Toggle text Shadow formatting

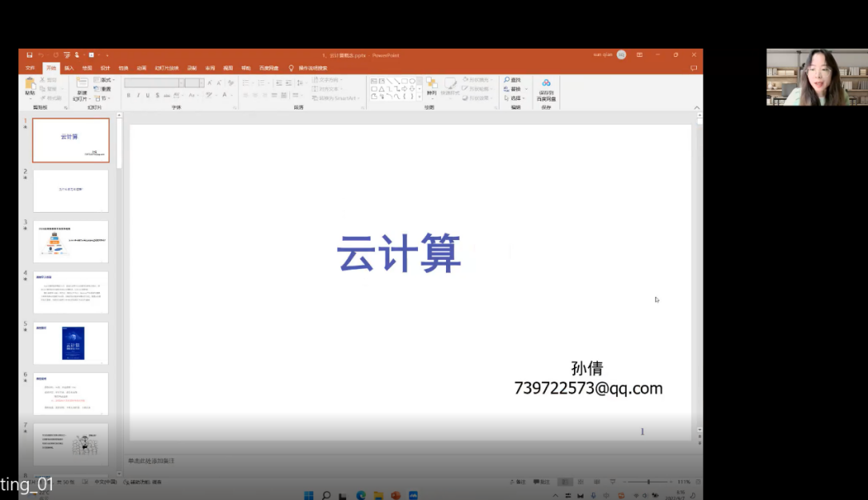point(157,95)
